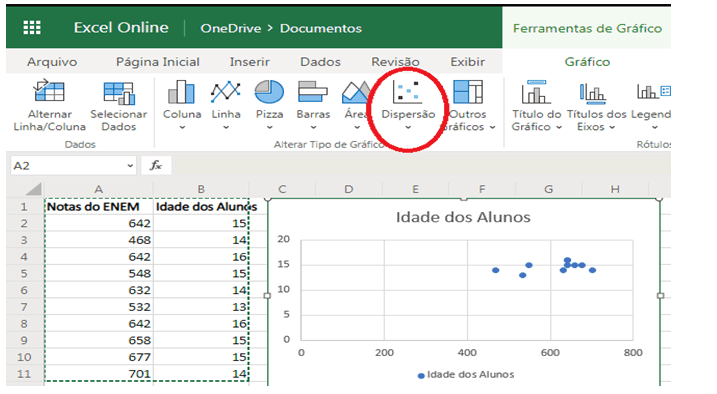Screen dimensions: 717x394
Task: Expand the Título do Gráfico dropdown arrow
Action: click(x=559, y=128)
